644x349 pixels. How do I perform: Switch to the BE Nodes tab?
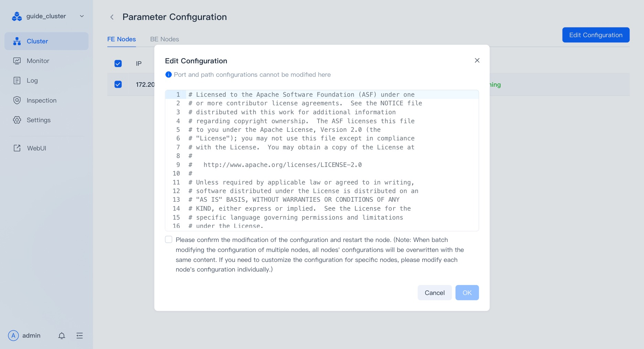(x=164, y=39)
